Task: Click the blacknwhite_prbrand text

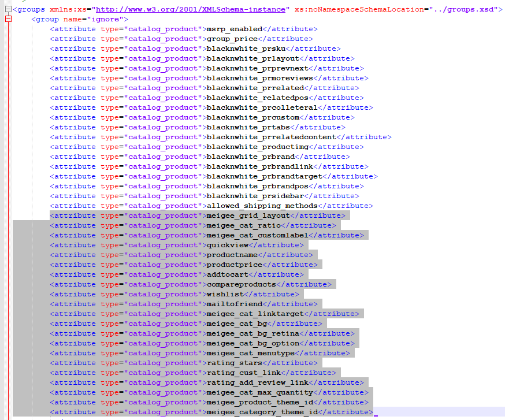Action: (251, 157)
